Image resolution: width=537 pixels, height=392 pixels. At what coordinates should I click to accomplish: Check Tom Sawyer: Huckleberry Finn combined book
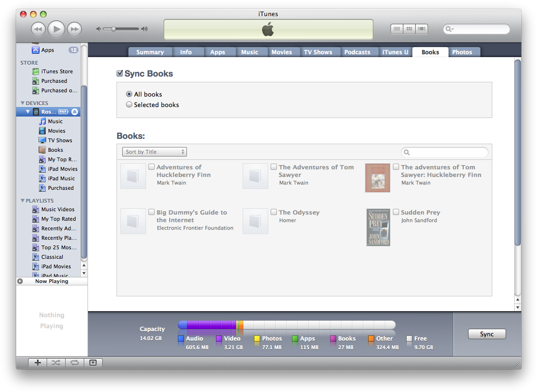[396, 167]
